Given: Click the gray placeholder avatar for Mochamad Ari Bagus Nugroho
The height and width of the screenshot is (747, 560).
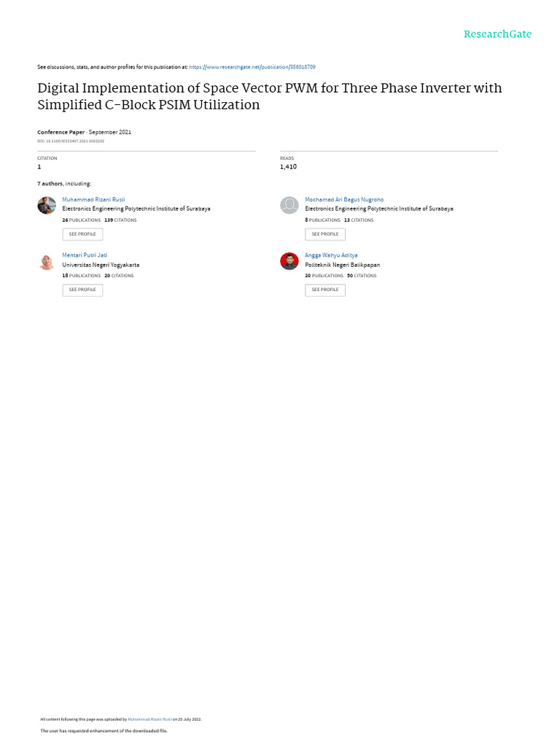Looking at the screenshot, I should [289, 205].
